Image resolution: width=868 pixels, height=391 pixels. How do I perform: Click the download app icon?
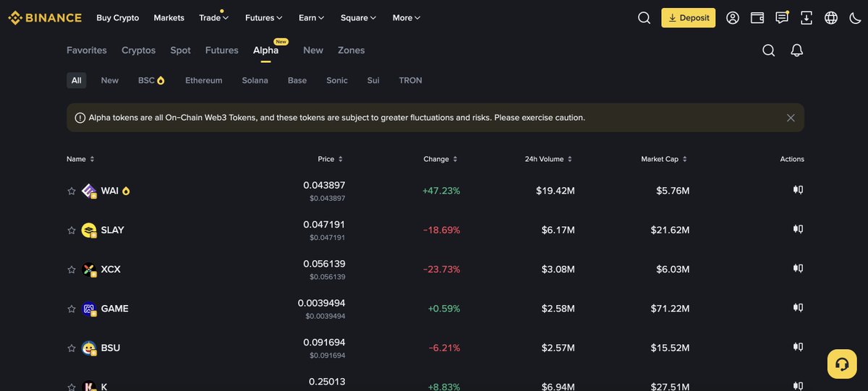tap(807, 18)
